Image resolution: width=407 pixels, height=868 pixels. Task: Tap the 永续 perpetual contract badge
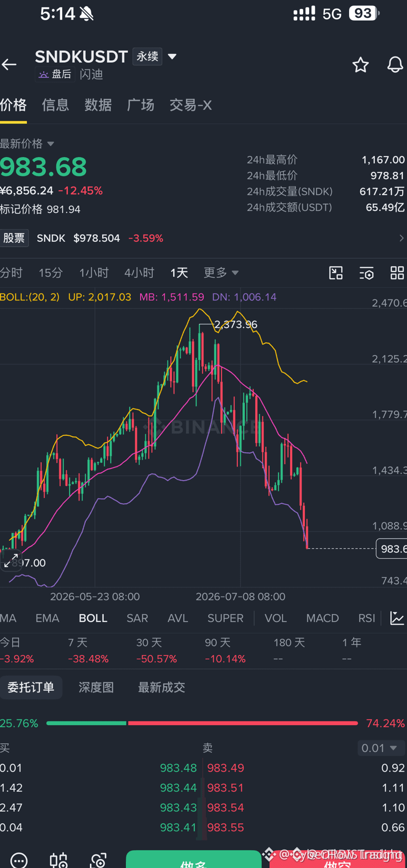coord(147,56)
